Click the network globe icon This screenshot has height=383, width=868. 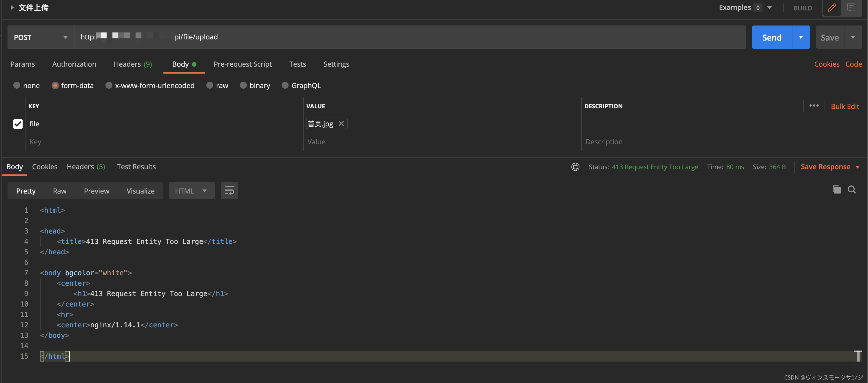(575, 167)
